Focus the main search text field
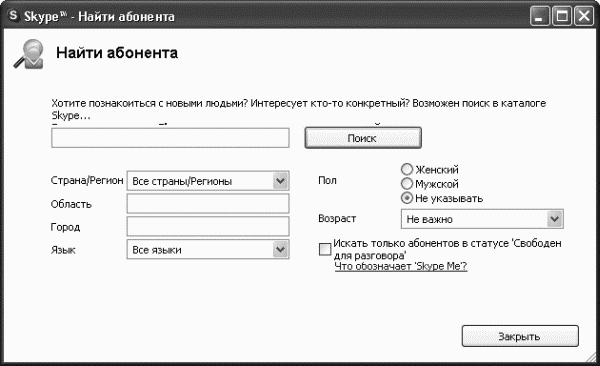The image size is (600, 366). coord(170,138)
